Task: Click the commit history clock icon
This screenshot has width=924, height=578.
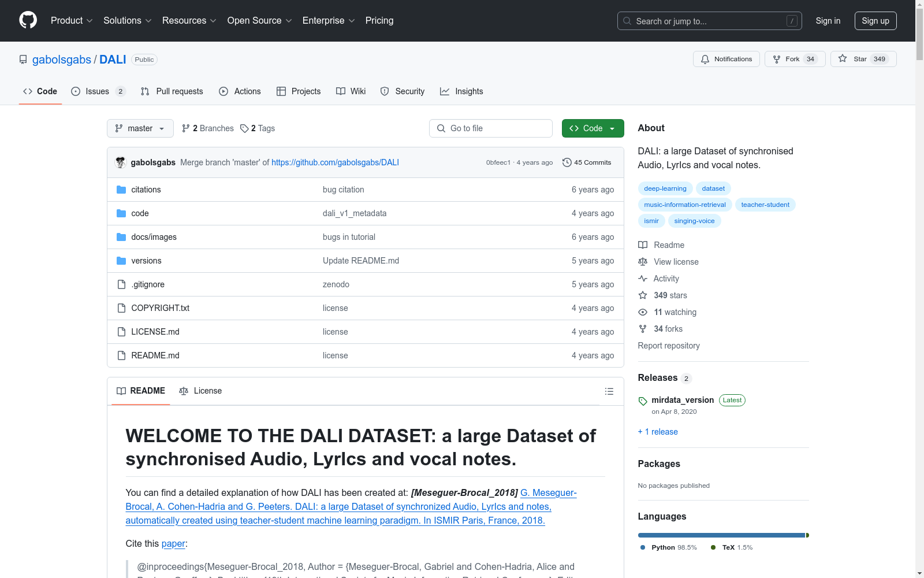Action: 567,162
